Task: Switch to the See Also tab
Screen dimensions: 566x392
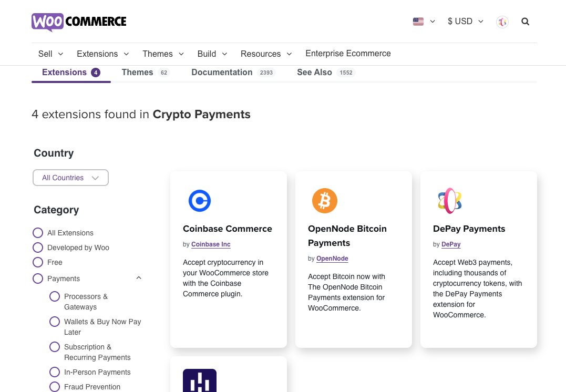Action: 326,73
